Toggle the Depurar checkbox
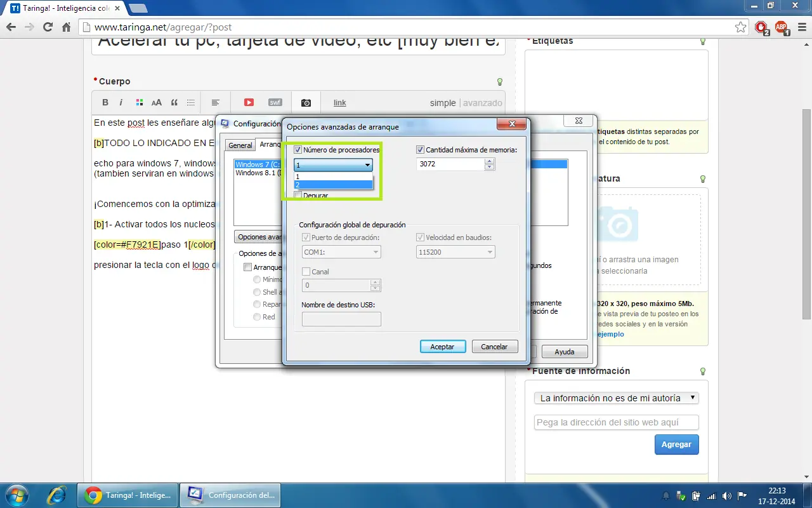 coord(298,196)
